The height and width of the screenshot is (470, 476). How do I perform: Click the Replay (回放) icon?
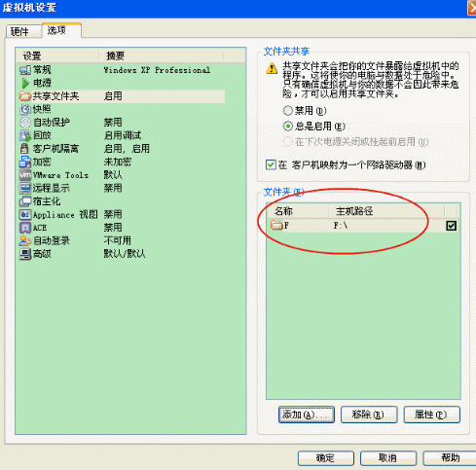[25, 135]
